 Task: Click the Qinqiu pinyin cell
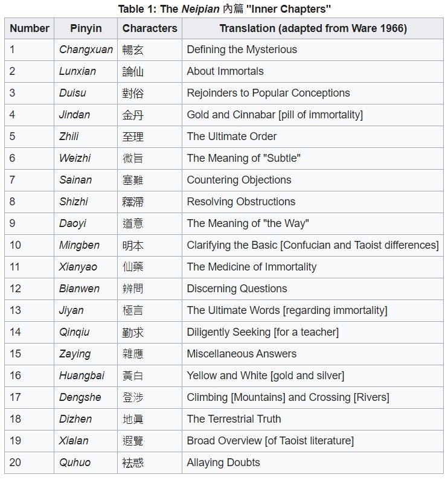[75, 332]
